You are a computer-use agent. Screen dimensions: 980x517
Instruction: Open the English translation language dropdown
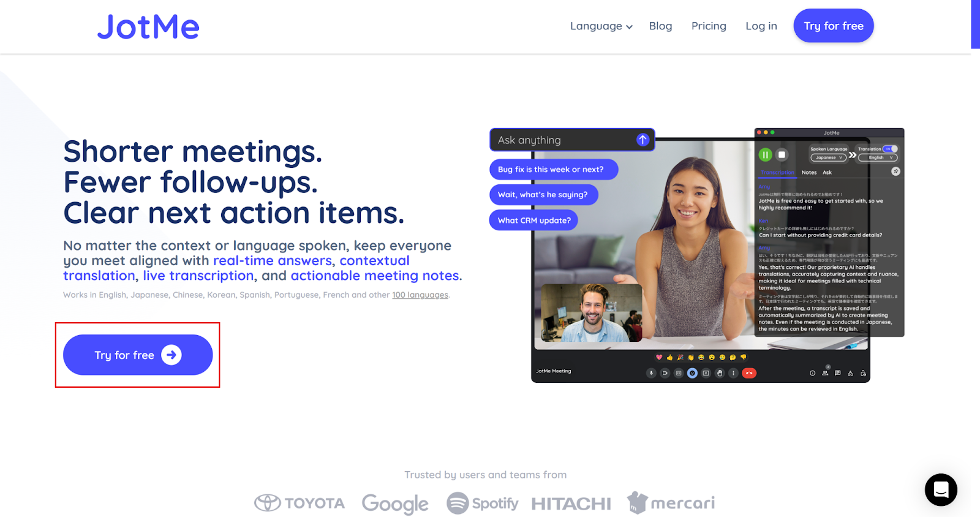(878, 157)
